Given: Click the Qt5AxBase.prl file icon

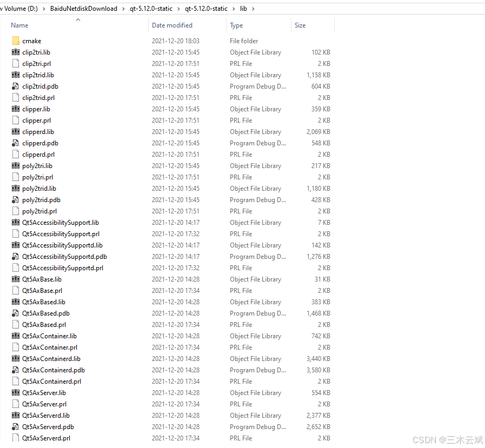Looking at the screenshot, I should pos(16,291).
